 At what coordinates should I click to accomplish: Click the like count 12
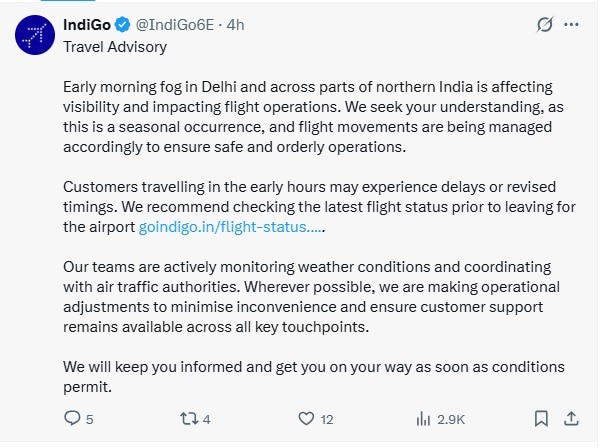326,419
